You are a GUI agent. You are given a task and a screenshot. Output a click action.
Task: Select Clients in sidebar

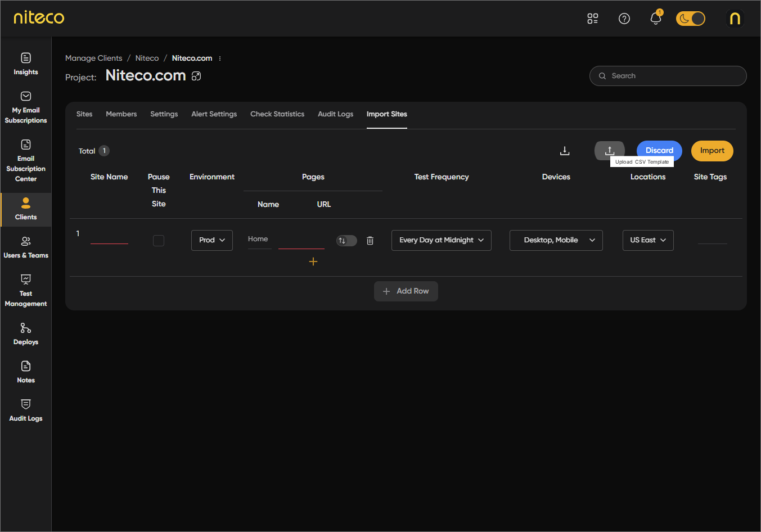click(x=26, y=209)
